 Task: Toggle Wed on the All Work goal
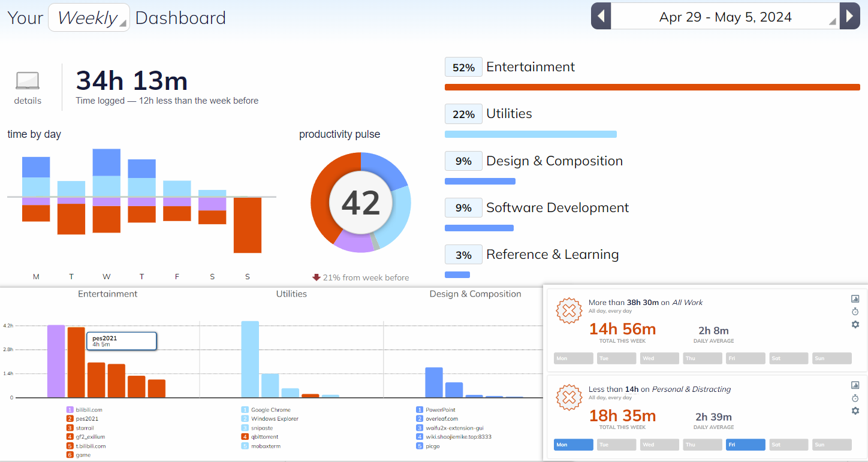tap(659, 358)
